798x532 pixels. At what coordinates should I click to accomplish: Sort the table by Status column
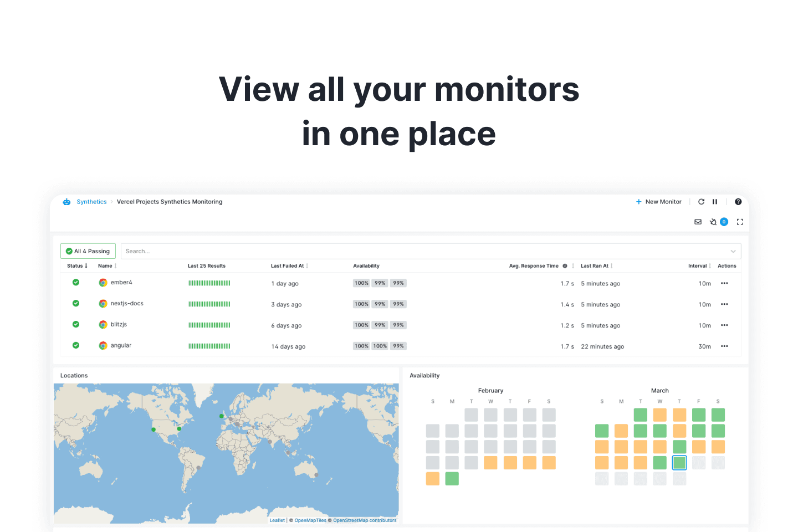coord(77,266)
